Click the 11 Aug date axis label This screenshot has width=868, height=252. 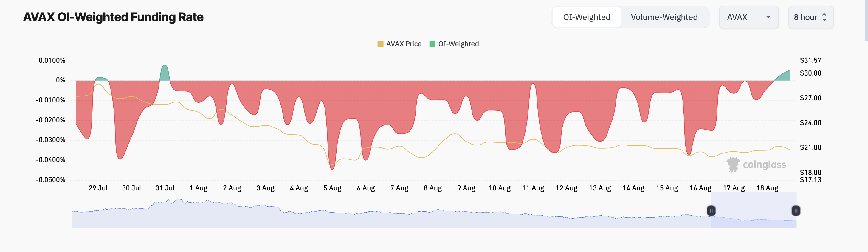(533, 188)
